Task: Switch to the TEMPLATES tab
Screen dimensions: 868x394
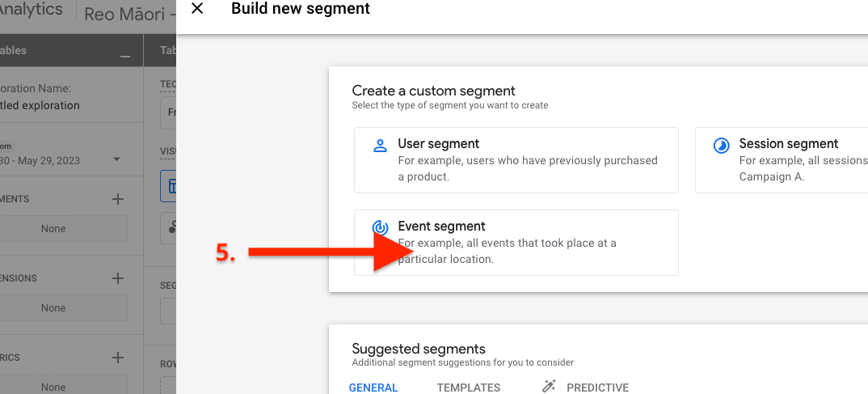Action: [x=469, y=388]
